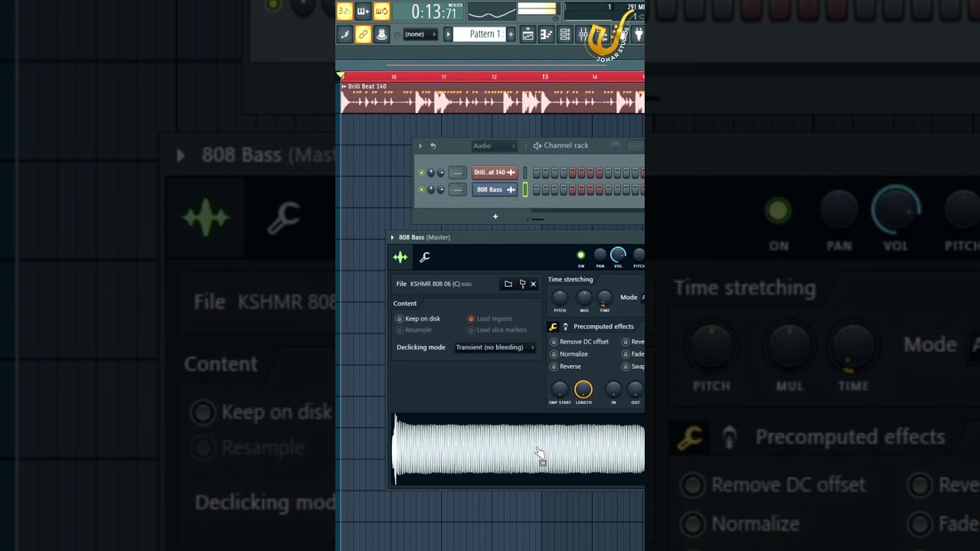Click the 808 Bass sample waveform preview
The width and height of the screenshot is (980, 551).
click(x=518, y=449)
